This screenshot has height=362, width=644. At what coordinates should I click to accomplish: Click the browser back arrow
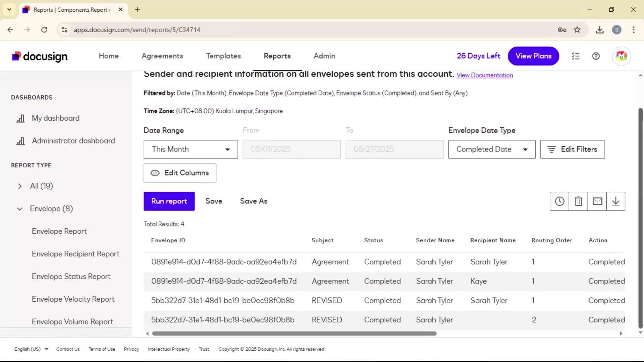tap(10, 29)
